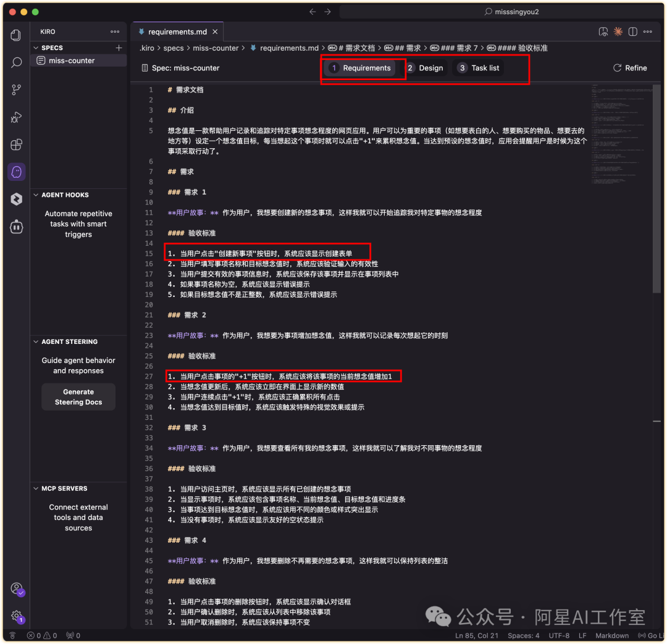Open the Source Control icon
The image size is (667, 644).
(16, 90)
